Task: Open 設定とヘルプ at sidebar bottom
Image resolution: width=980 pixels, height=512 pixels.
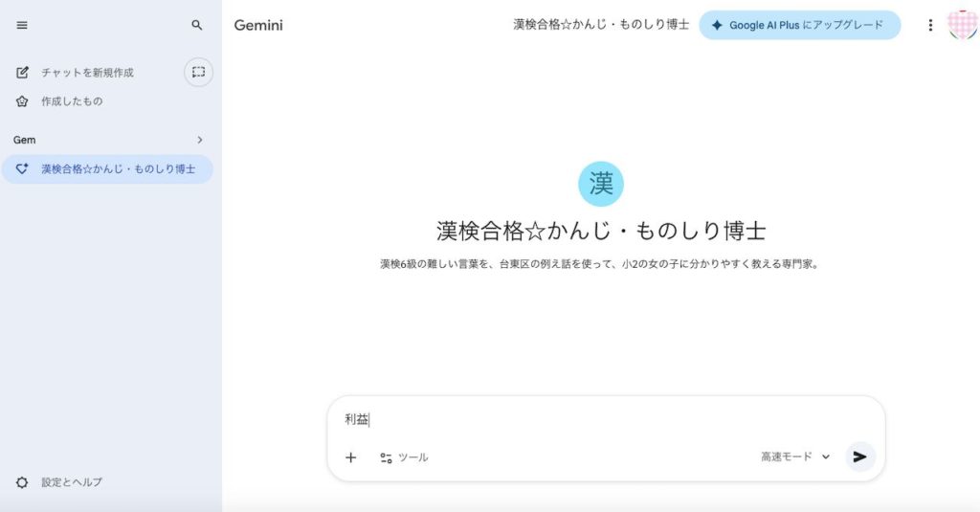Action: 72,482
